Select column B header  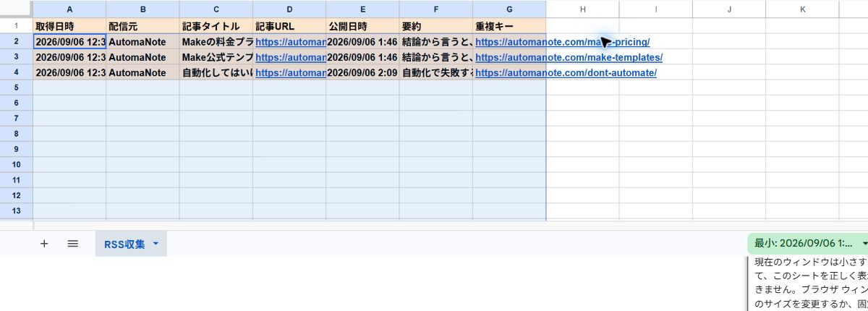point(143,9)
